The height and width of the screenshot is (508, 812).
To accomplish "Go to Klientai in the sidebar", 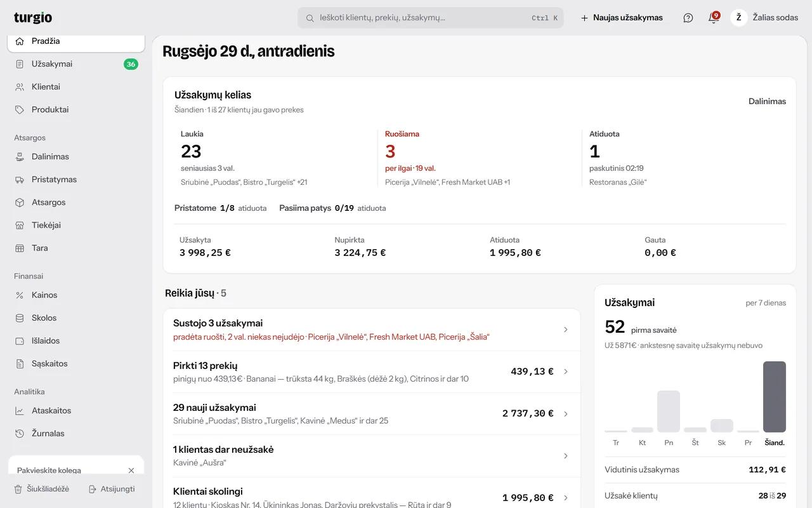I will coord(76,87).
